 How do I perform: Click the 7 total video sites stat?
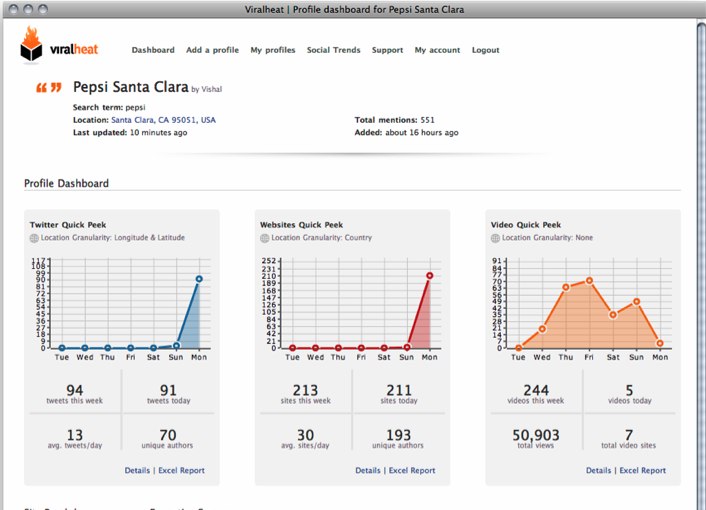629,438
